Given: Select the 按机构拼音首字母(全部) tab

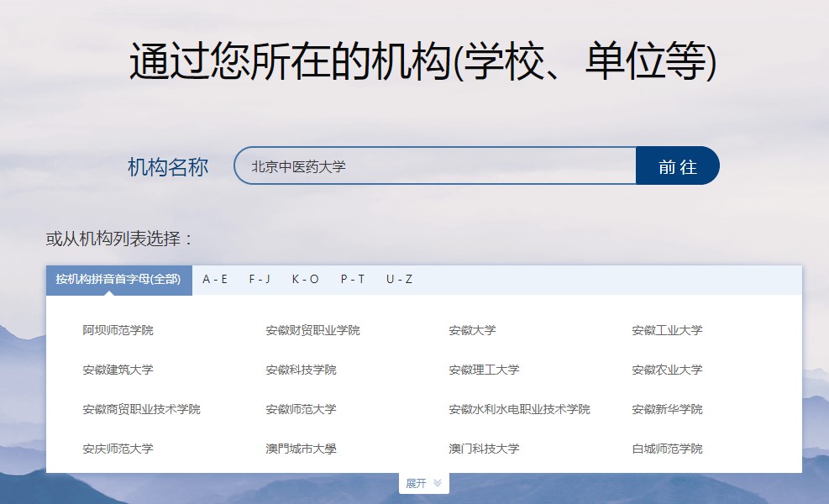Looking at the screenshot, I should pos(118,280).
